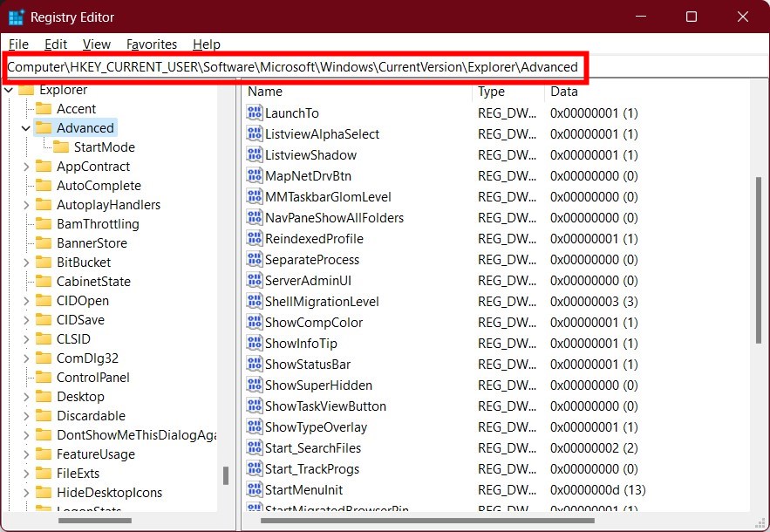Click the MMTaskbarGlomLevel value icon

click(255, 196)
